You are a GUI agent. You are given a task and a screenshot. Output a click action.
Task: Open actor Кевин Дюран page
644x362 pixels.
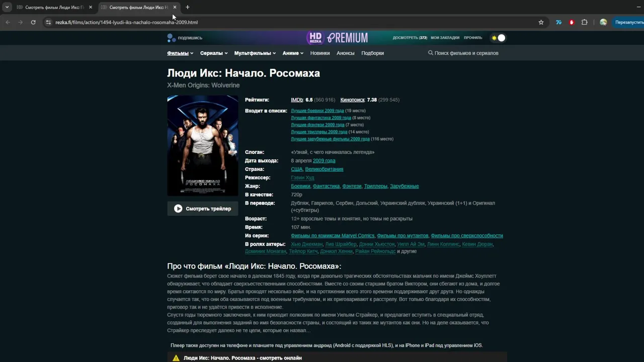tap(477, 244)
